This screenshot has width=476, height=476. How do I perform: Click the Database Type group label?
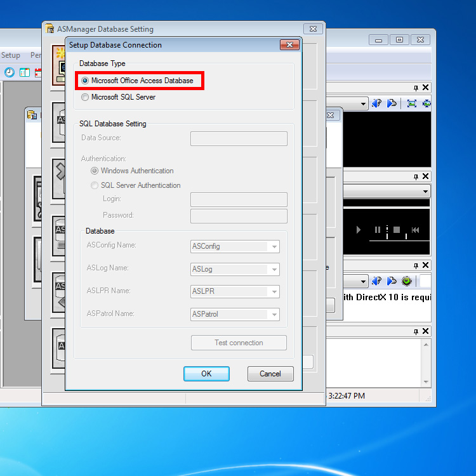tap(102, 63)
